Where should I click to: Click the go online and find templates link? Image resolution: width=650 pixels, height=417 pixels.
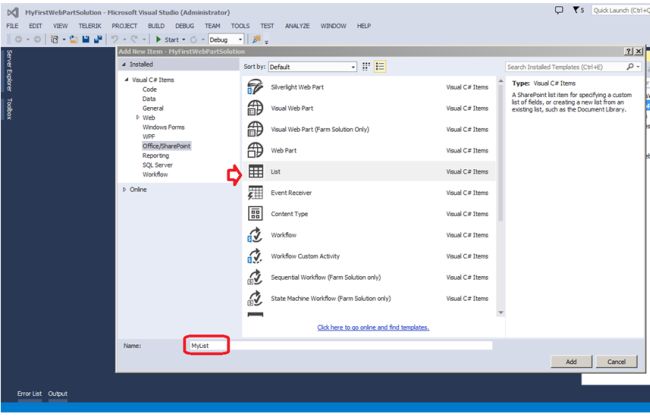(x=373, y=327)
